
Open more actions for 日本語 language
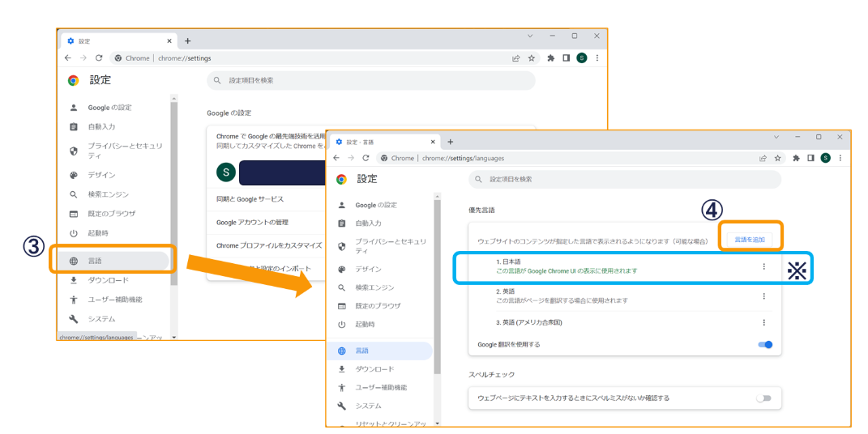pos(764,266)
